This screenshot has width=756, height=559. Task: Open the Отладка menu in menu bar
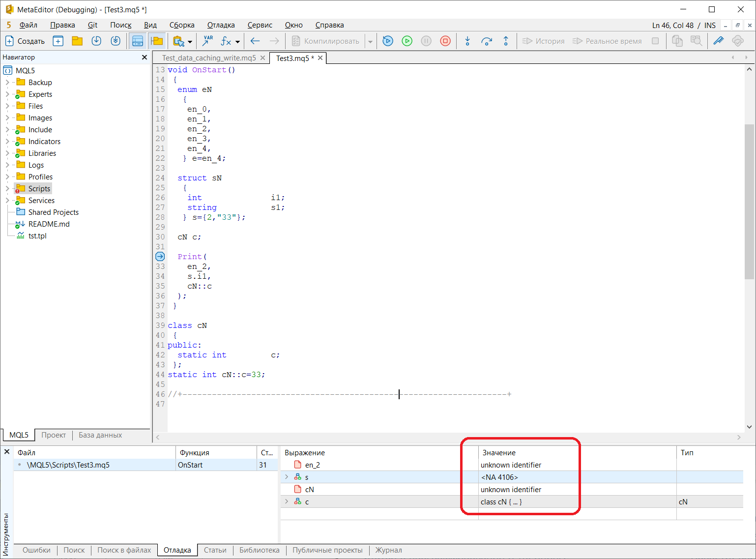[x=221, y=25]
